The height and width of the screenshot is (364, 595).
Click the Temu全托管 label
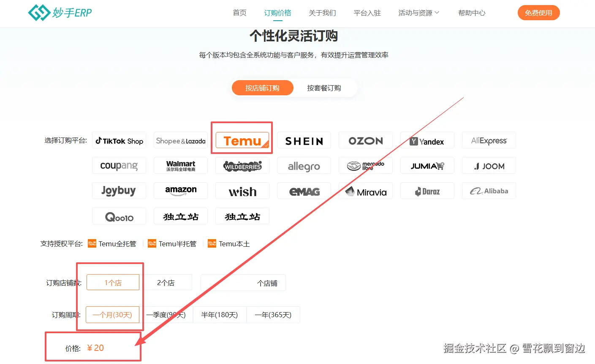117,244
